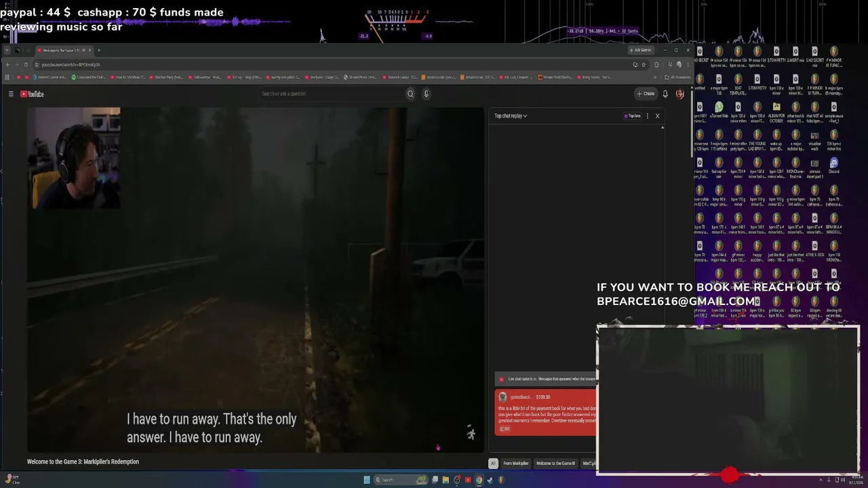Start voice search with the microphone icon

427,94
